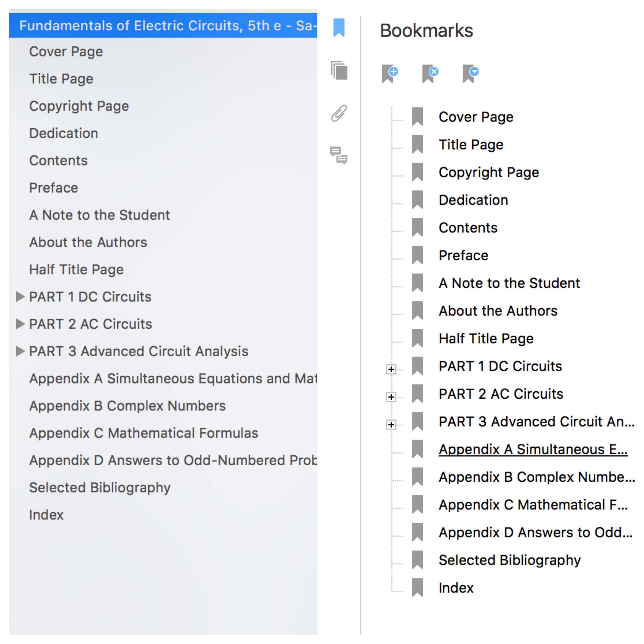
Task: Expand PART 3 Advanced Circuit plus box in Bookmarks
Action: pos(391,424)
